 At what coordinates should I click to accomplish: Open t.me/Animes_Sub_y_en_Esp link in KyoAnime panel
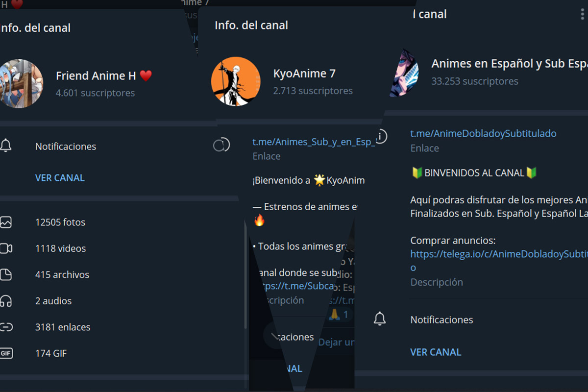pos(314,142)
